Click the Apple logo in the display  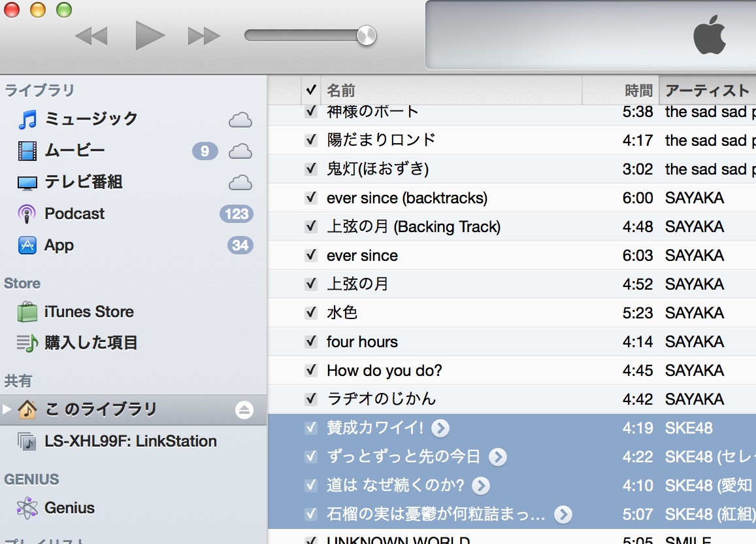[x=709, y=35]
